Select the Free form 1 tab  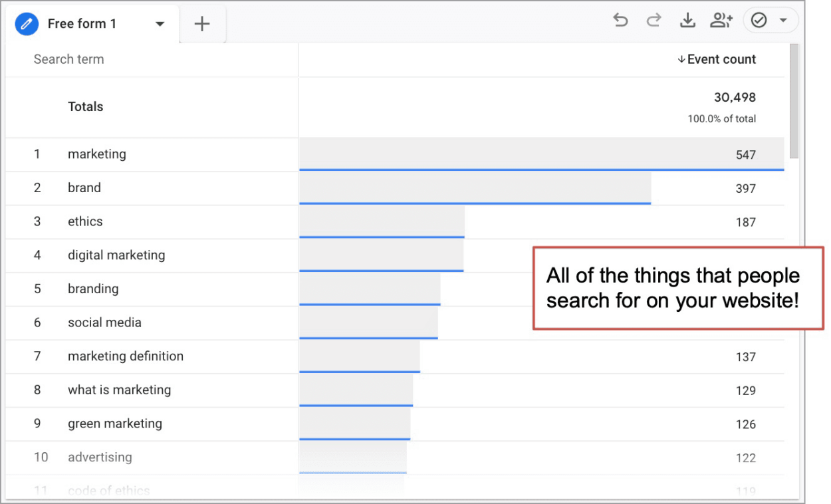point(82,24)
